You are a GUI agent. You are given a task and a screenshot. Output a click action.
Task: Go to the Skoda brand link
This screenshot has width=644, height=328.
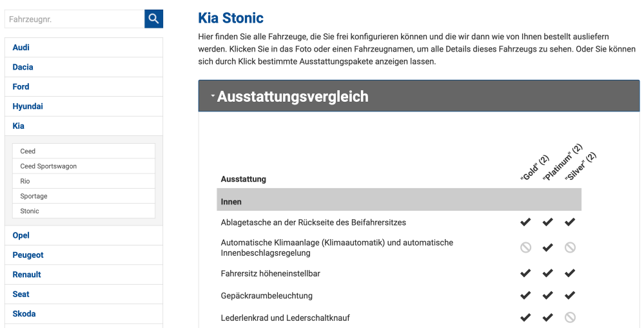point(24,314)
